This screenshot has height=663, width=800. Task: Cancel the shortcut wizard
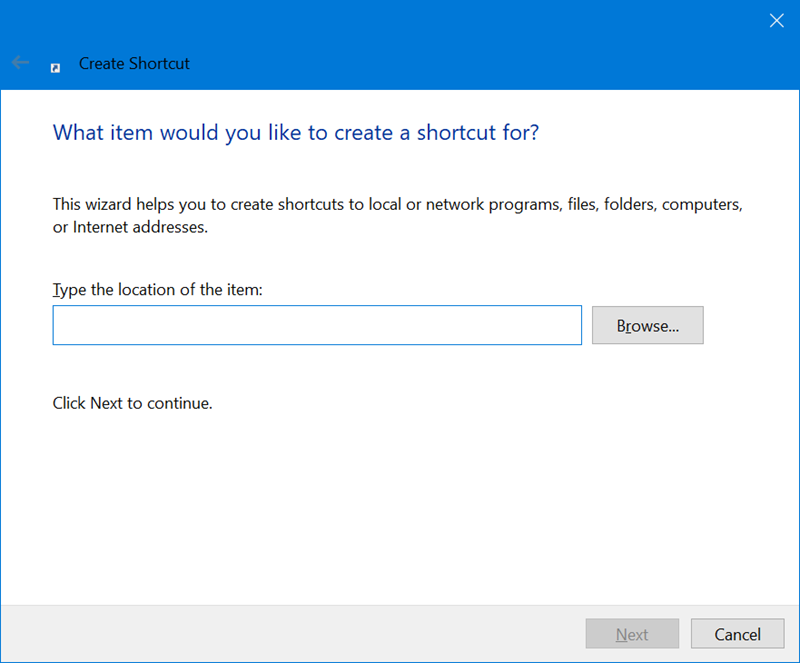tap(737, 634)
